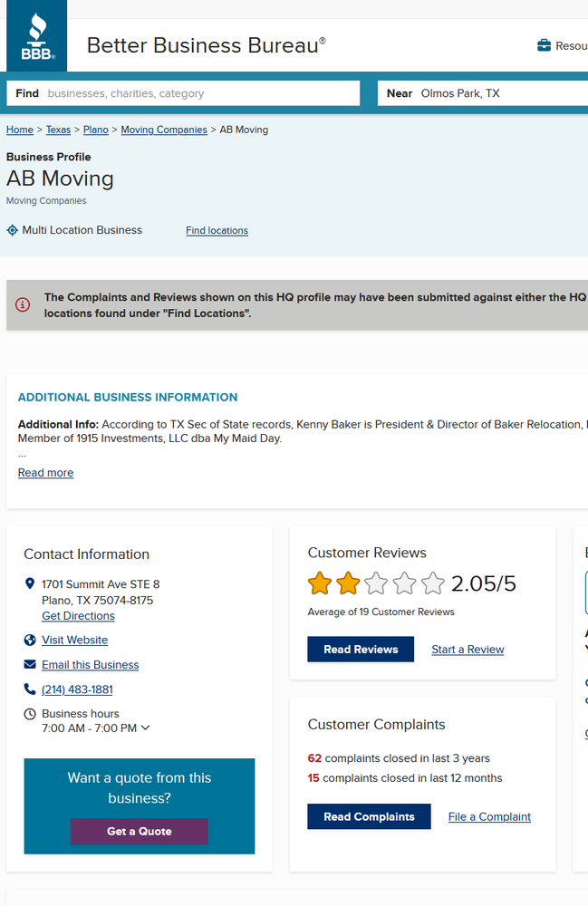This screenshot has height=906, width=588.
Task: Click the File a Complaint link
Action: pyautogui.click(x=489, y=817)
